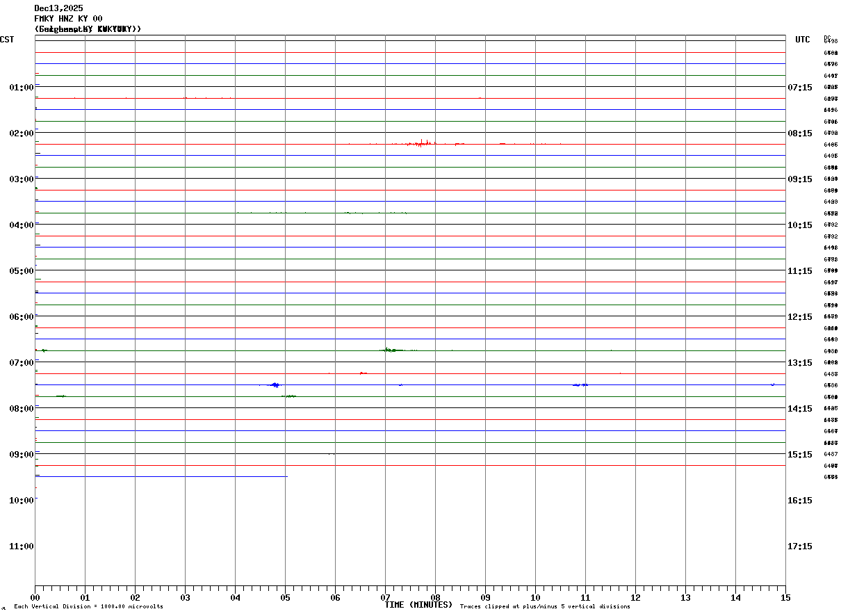Image resolution: width=841 pixels, height=616 pixels.
Task: Pick minute 12 on the time axis
Action: click(x=635, y=597)
